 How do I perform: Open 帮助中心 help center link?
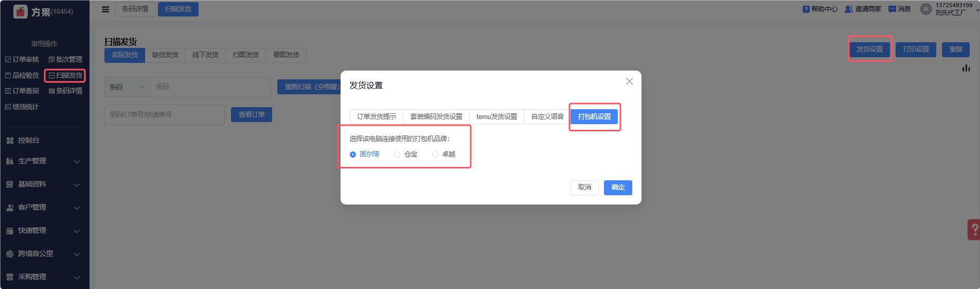(x=820, y=9)
